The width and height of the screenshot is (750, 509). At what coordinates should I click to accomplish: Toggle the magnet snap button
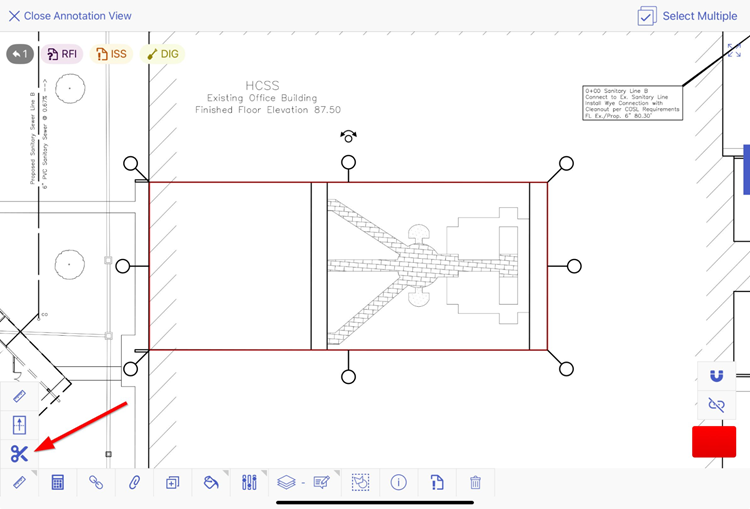[x=716, y=376]
